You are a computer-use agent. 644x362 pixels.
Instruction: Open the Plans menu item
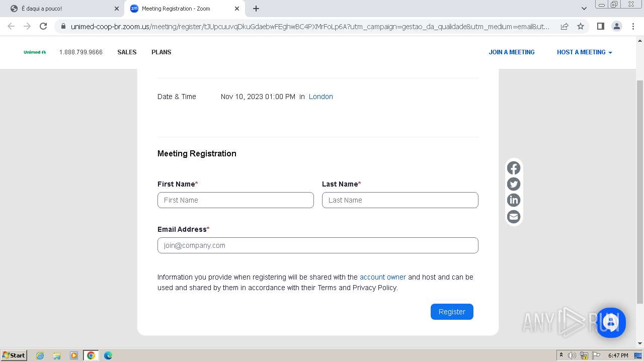(162, 52)
